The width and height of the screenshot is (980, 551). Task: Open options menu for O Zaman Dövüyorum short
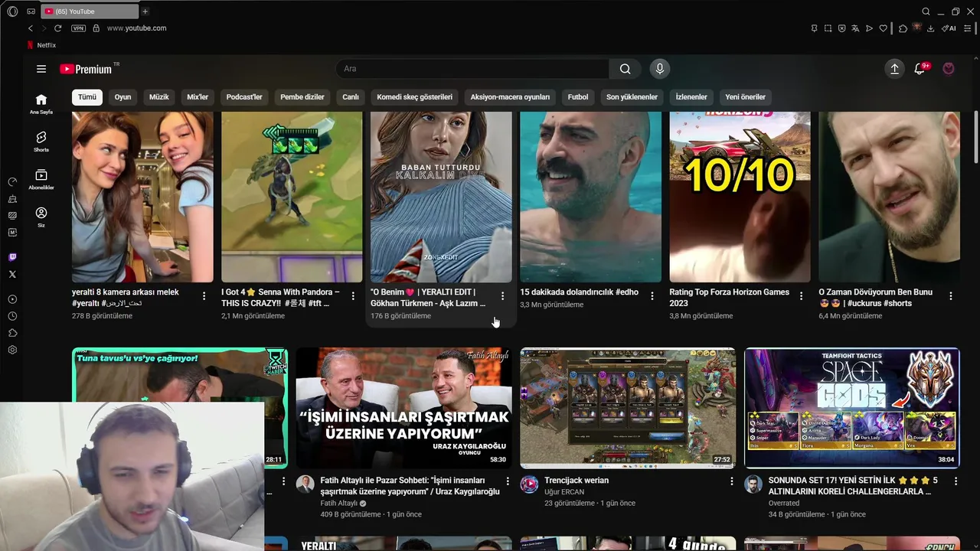[x=950, y=296]
